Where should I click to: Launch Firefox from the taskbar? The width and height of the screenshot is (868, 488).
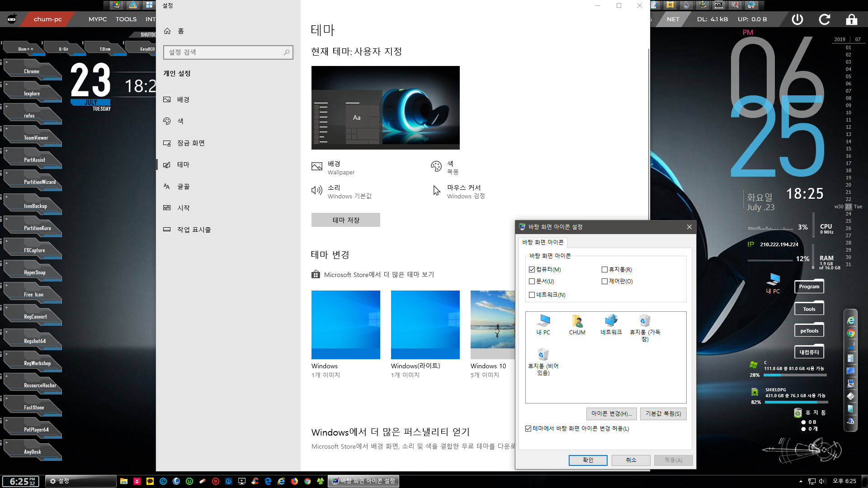pos(294,481)
